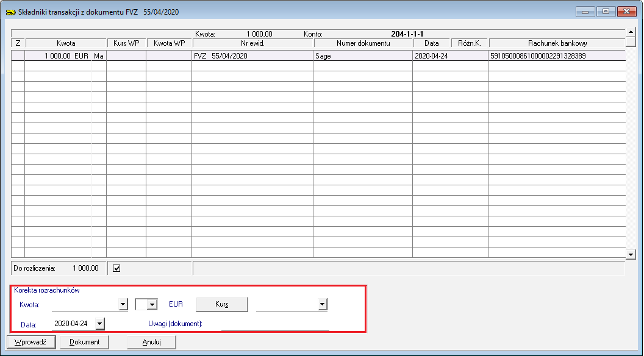Click the Sage document number cell
This screenshot has height=356, width=644.
(x=363, y=56)
